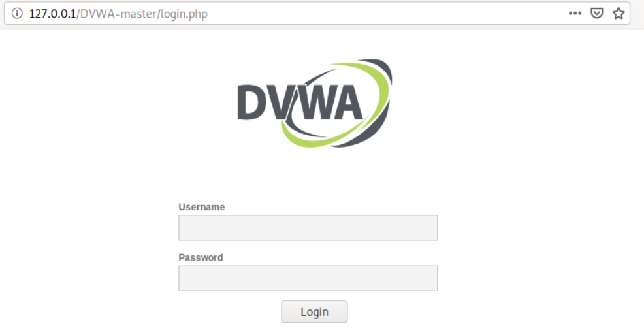Open the site information icon in address bar
Screen dimensions: 644x333
click(x=17, y=14)
